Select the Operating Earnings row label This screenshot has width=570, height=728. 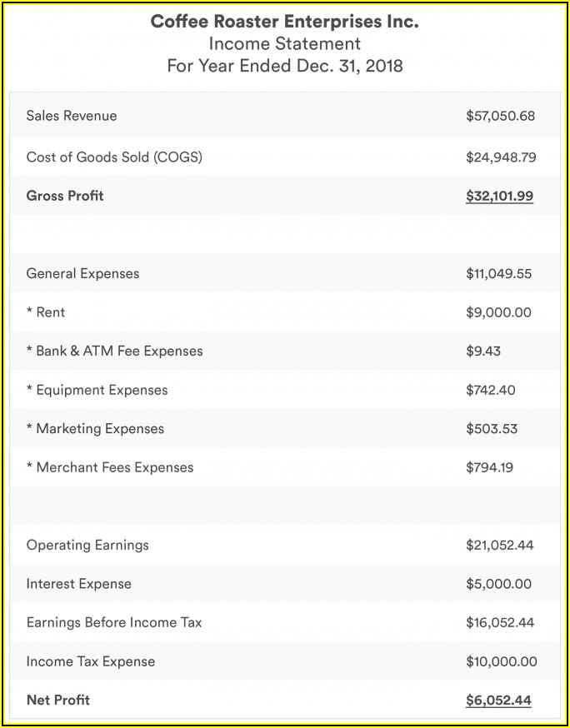(87, 545)
